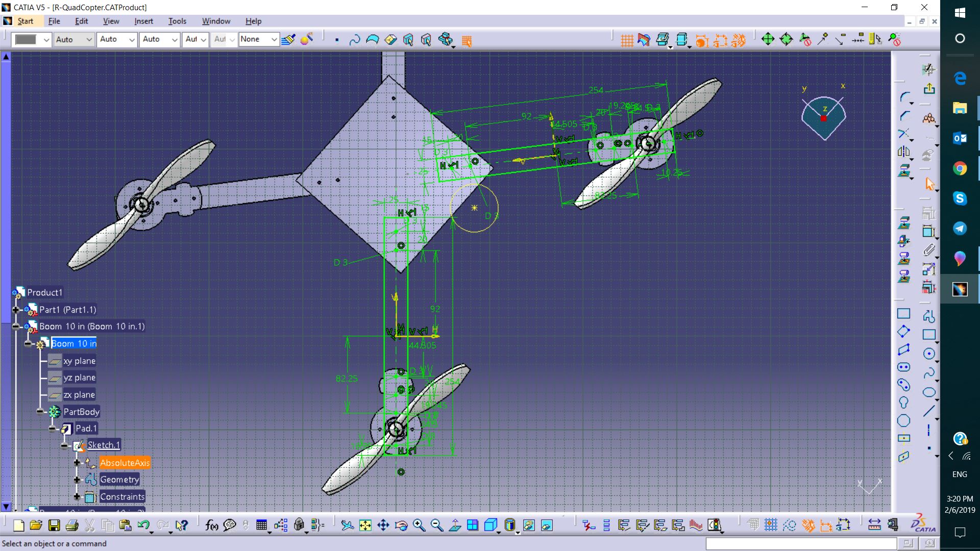Open the Formula f(x) tool
980x551 pixels.
click(211, 525)
